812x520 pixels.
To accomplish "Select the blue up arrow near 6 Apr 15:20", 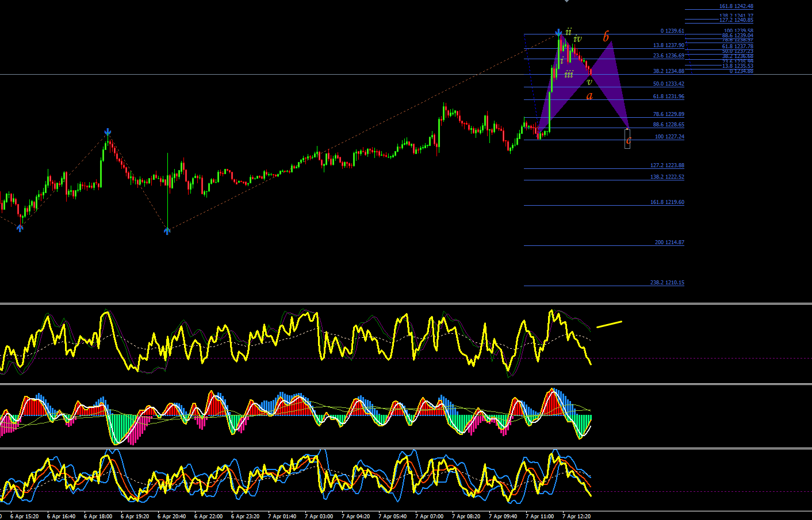I will point(20,228).
